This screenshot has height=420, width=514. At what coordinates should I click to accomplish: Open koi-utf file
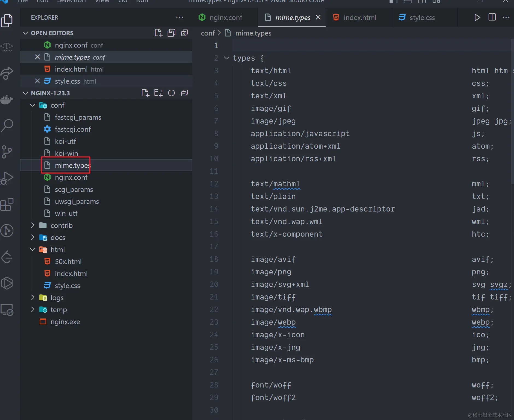coord(106,141)
